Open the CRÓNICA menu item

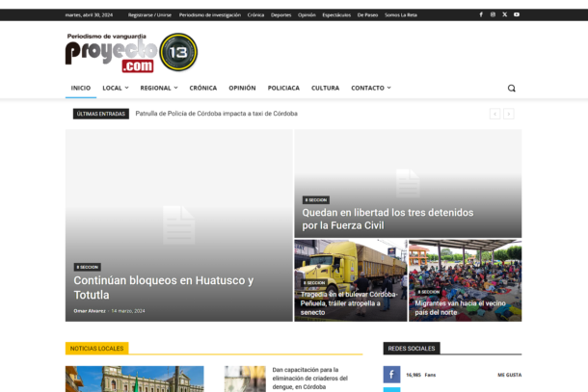click(202, 88)
